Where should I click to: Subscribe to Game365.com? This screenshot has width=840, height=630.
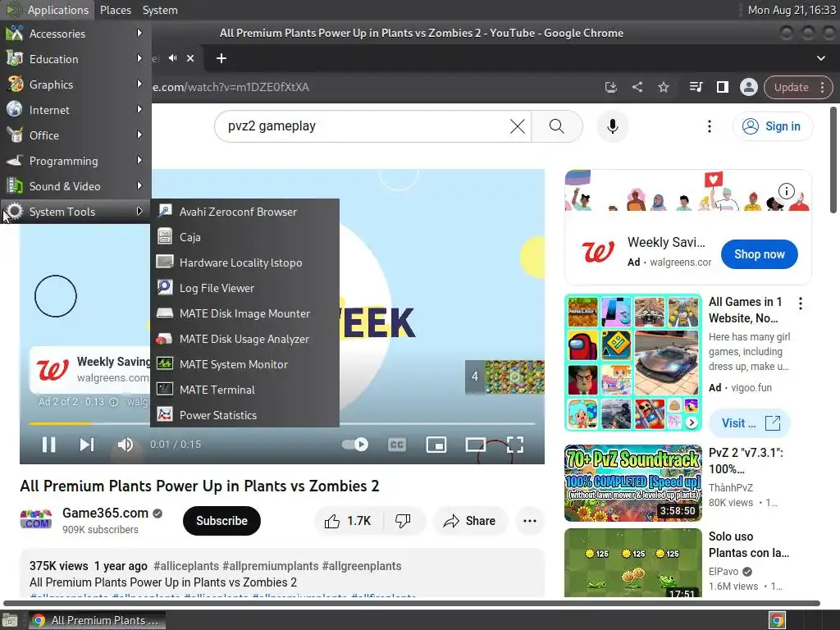coord(221,521)
